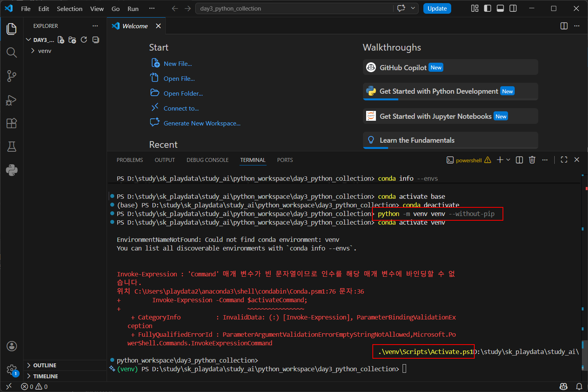
Task: Open the Go menu
Action: click(116, 9)
